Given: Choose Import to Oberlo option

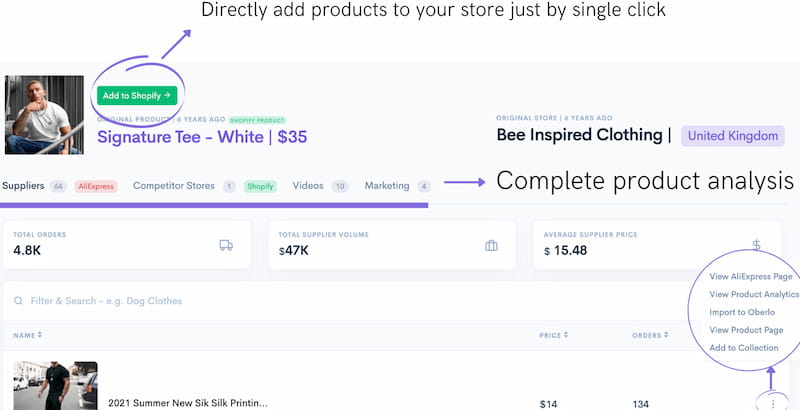Looking at the screenshot, I should click(x=742, y=312).
